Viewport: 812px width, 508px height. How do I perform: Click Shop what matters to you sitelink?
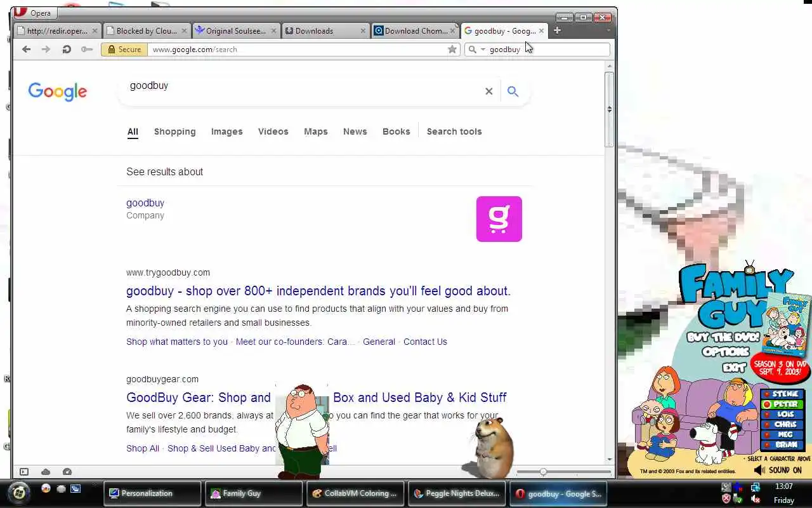pyautogui.click(x=176, y=342)
